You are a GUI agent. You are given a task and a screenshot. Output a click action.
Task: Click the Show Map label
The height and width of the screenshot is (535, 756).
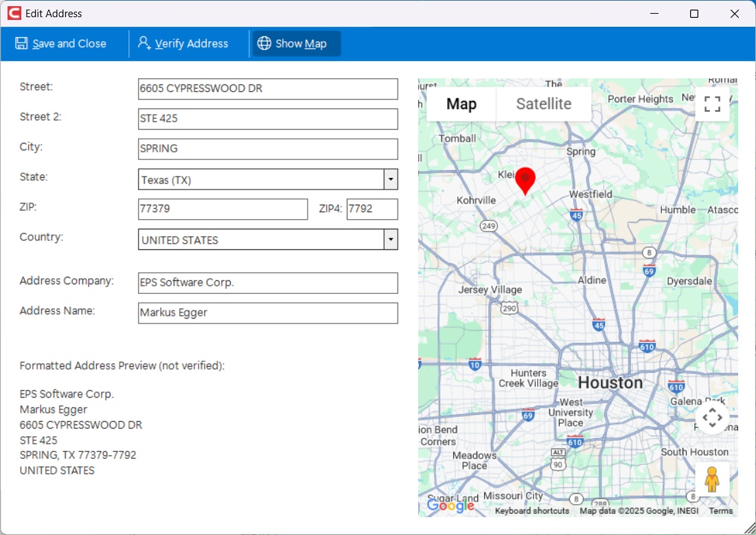click(301, 43)
